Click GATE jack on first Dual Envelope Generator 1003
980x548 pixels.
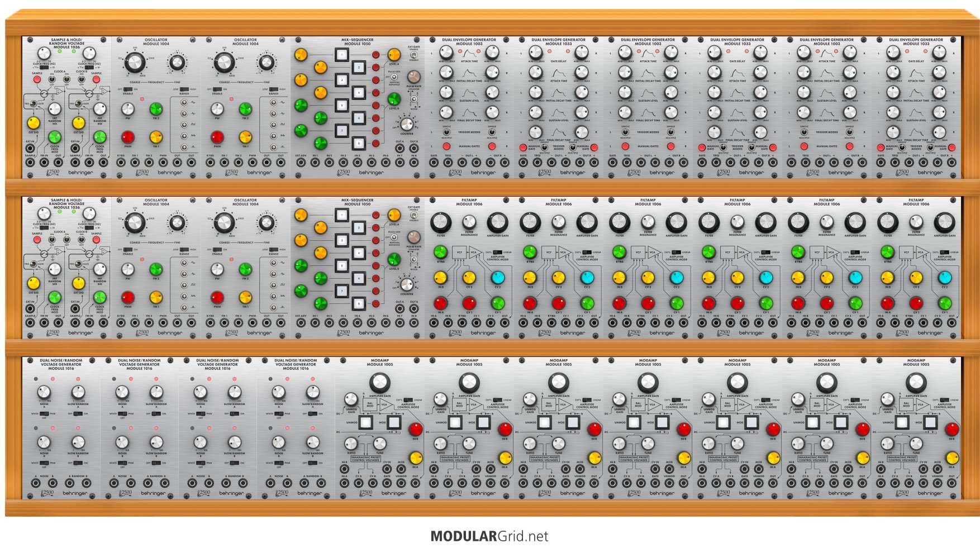pos(434,163)
